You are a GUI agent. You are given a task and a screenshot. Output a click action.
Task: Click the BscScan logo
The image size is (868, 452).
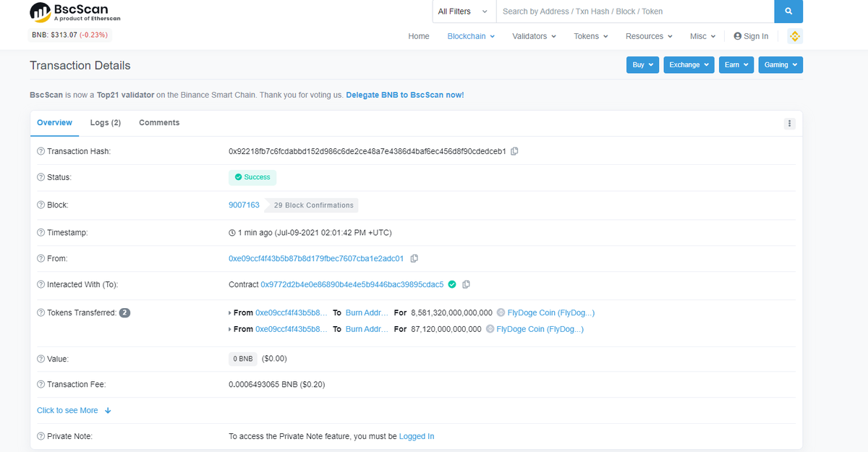tap(75, 12)
